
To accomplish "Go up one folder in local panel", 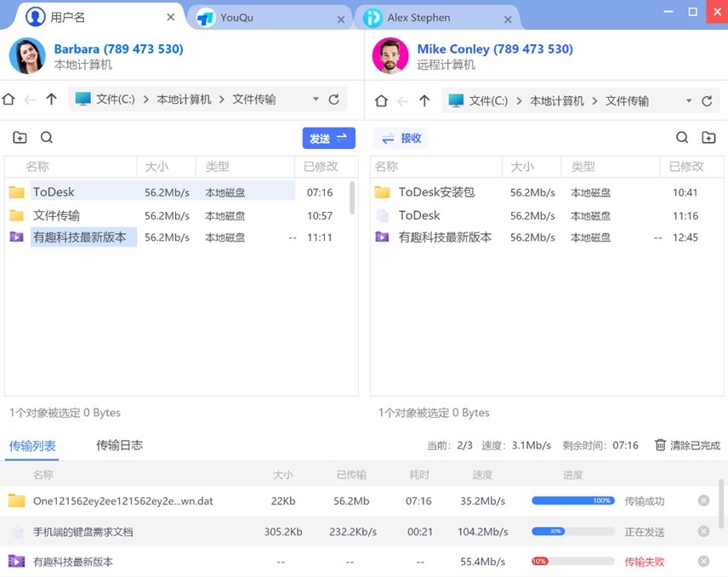I will coord(51,100).
